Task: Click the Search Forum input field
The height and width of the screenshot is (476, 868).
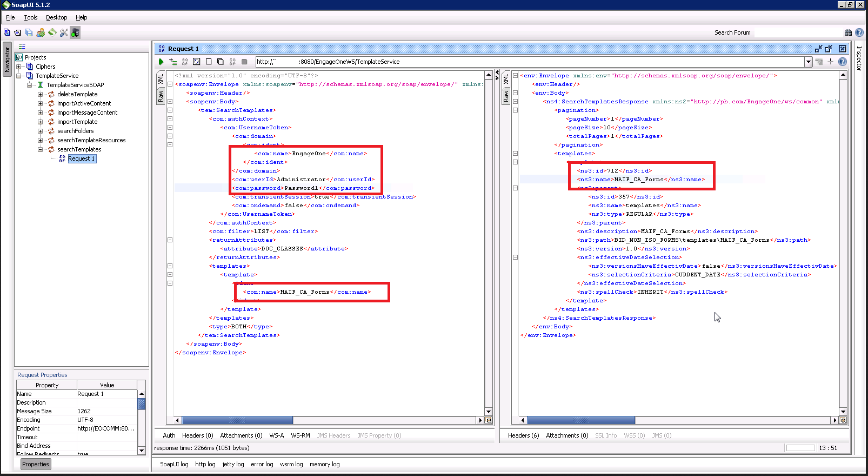Action: (798, 32)
